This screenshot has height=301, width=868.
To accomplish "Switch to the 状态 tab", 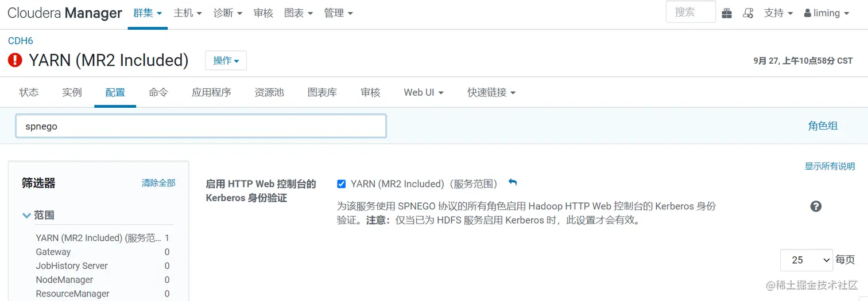I will 29,92.
